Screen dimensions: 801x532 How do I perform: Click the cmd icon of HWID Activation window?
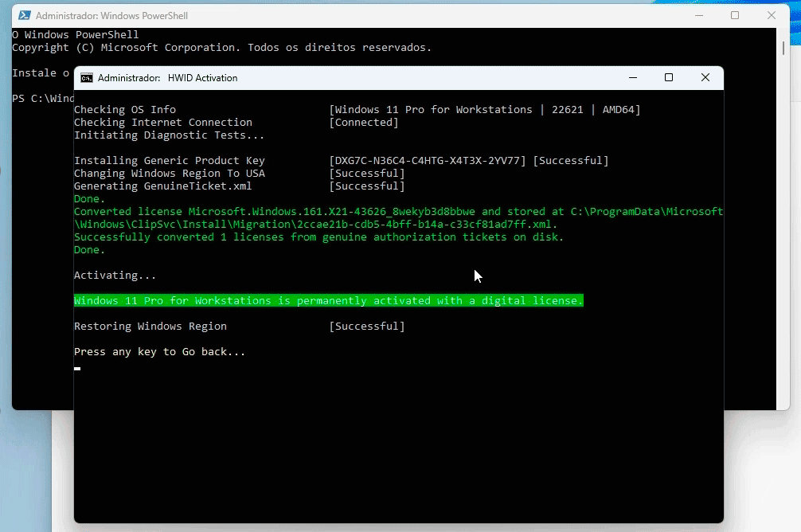tap(86, 78)
